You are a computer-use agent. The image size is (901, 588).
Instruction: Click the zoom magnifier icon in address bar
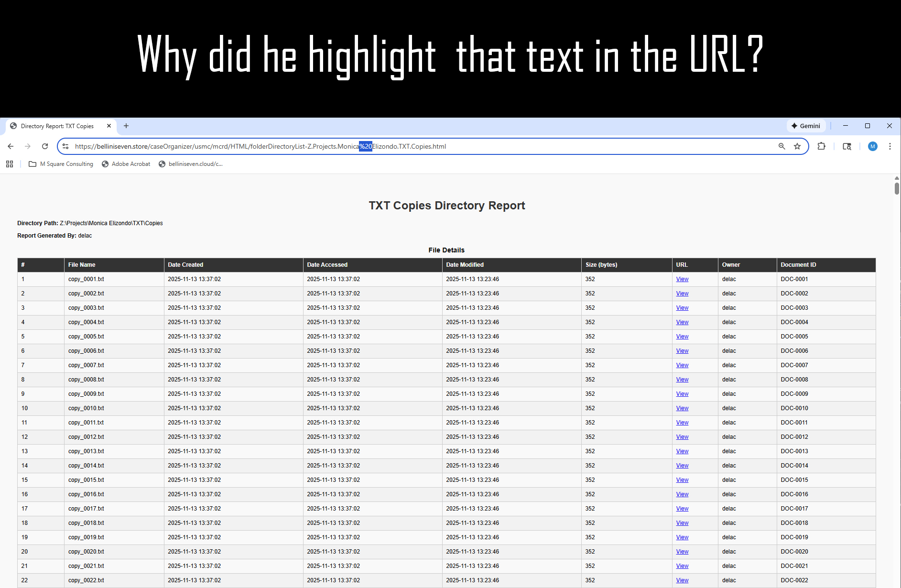(782, 146)
